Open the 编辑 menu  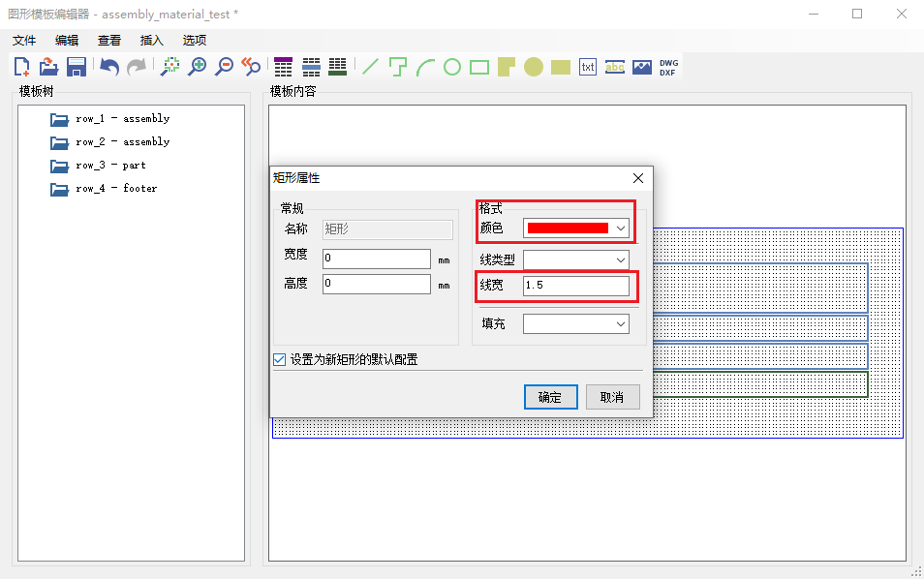[x=67, y=40]
